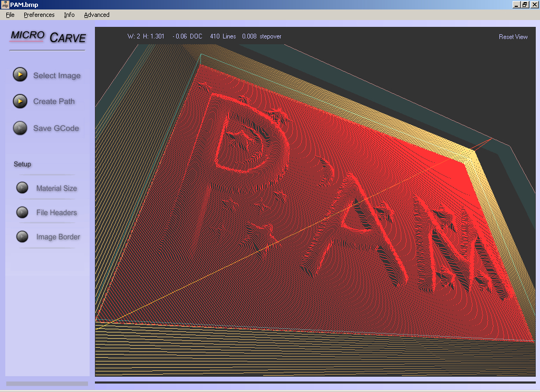Click the Select Image label

tap(57, 75)
